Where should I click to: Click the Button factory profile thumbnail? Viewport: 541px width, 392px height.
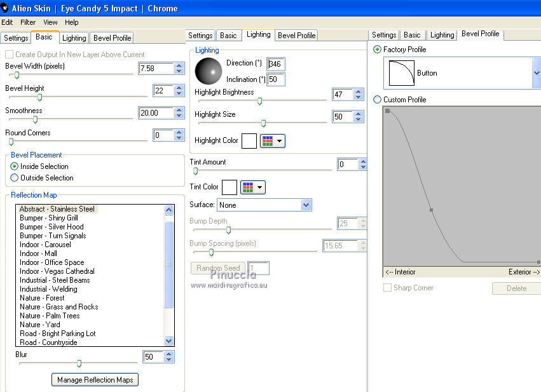click(402, 73)
